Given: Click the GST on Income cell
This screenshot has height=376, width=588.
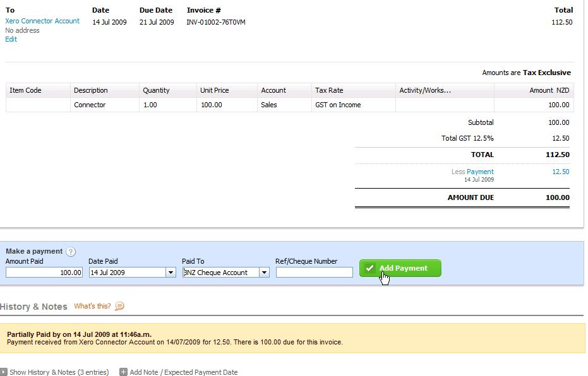Looking at the screenshot, I should (x=353, y=105).
